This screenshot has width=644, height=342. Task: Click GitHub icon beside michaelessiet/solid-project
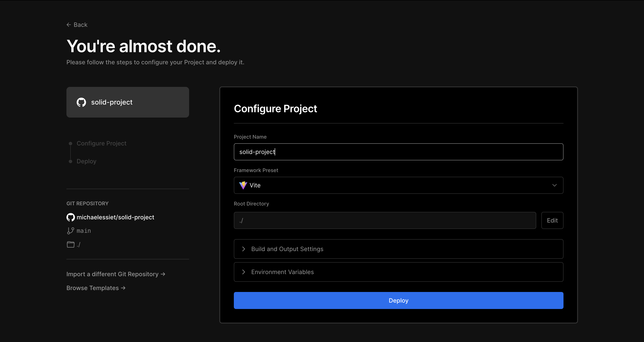(x=70, y=217)
